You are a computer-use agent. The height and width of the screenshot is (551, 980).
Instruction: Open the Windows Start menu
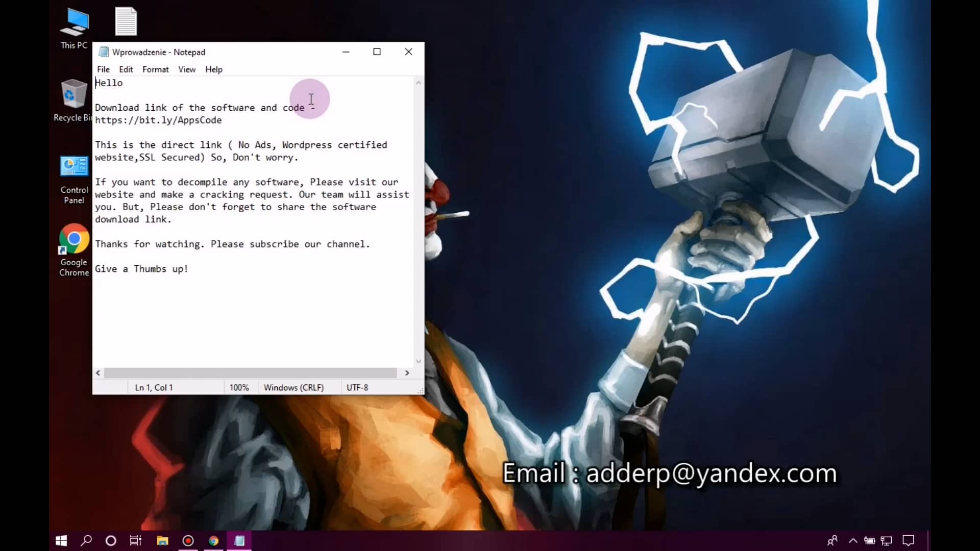pyautogui.click(x=61, y=541)
